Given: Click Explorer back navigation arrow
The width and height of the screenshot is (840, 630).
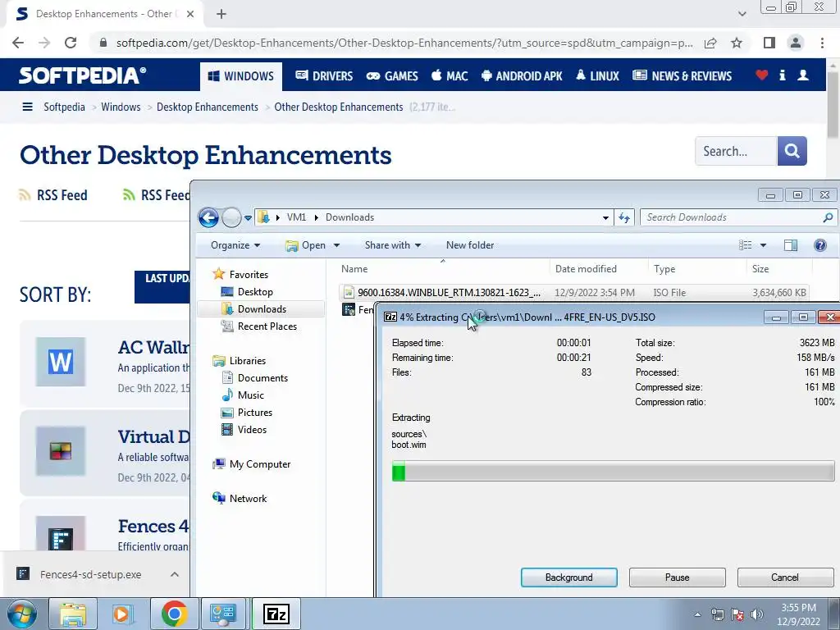Looking at the screenshot, I should (208, 217).
